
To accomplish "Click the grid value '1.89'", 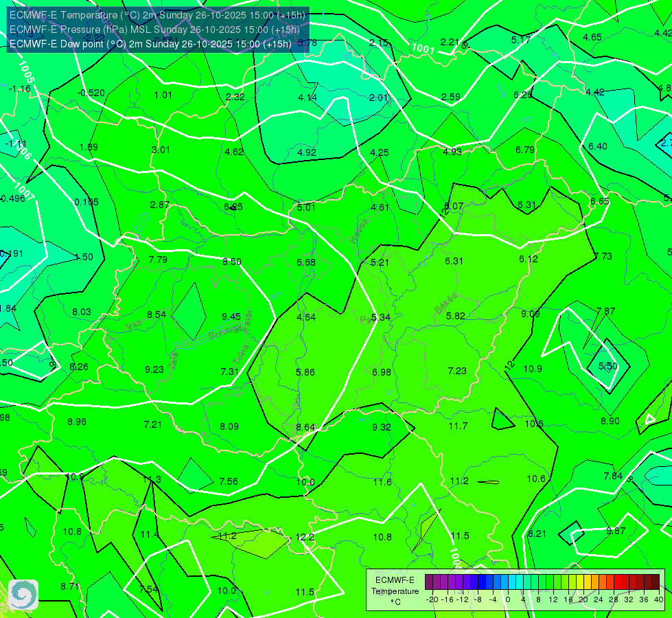I will [x=89, y=147].
